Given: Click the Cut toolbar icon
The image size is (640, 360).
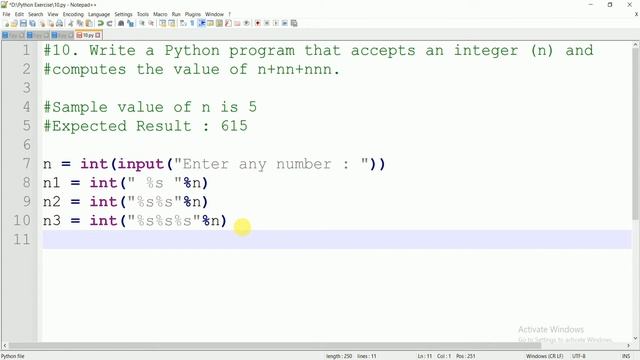Looking at the screenshot, I should [71, 23].
